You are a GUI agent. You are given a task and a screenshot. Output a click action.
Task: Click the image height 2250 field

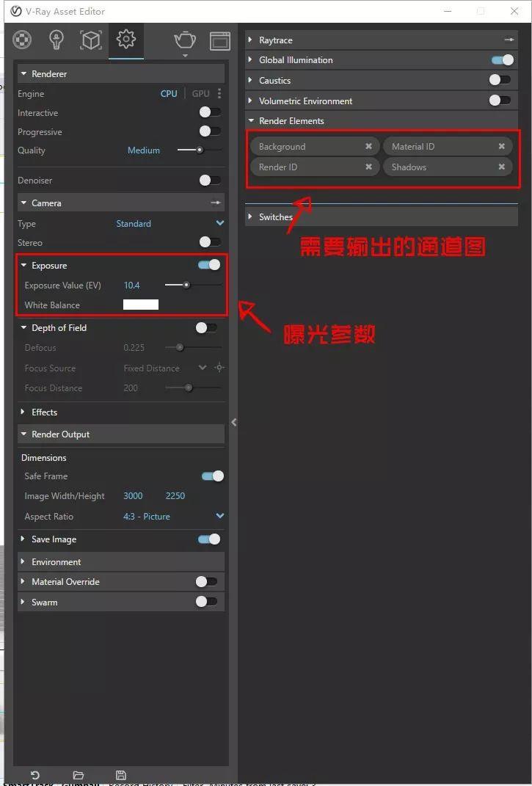(x=175, y=496)
